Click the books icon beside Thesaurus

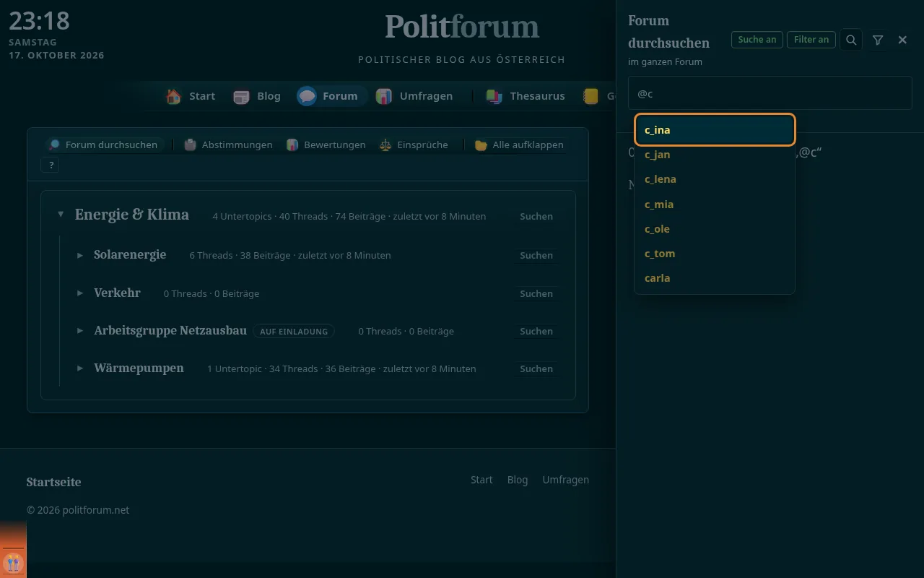(494, 96)
